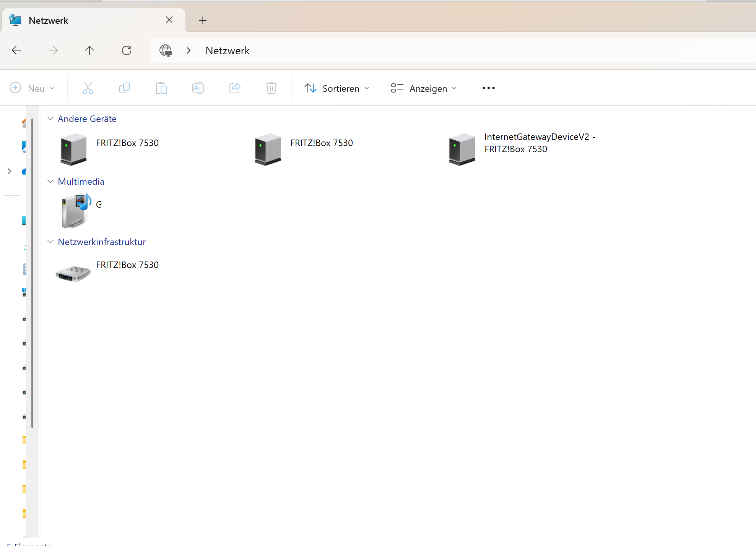Click the Delete trash icon

(x=272, y=88)
